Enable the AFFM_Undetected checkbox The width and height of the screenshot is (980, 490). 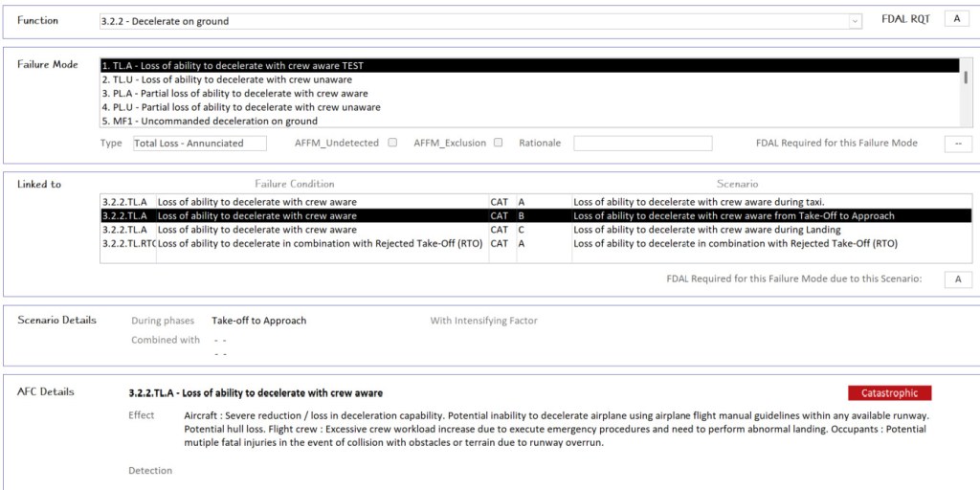pyautogui.click(x=392, y=144)
